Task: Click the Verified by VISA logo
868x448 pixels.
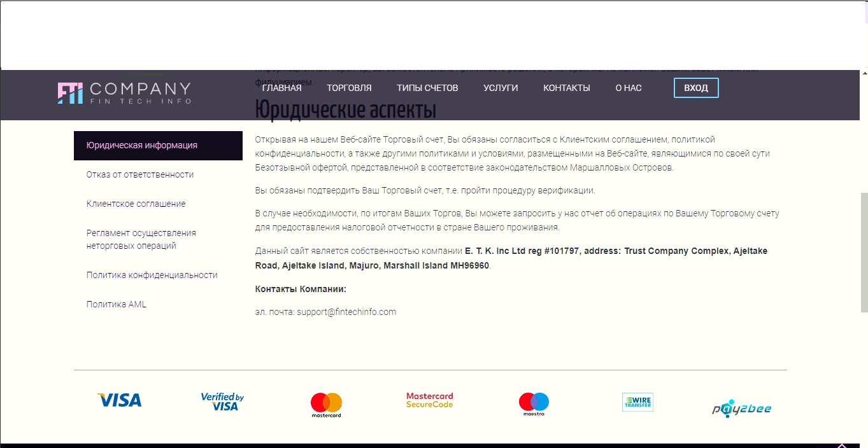Action: 222,402
